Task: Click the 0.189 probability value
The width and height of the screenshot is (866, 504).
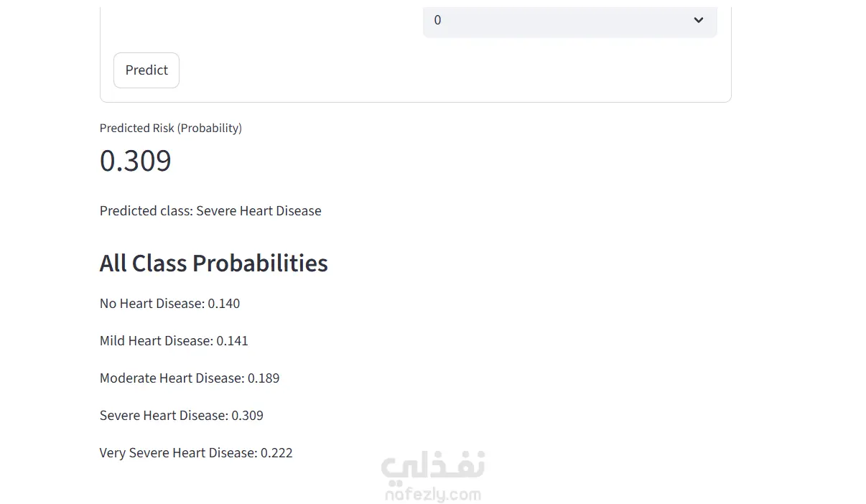Action: (x=264, y=378)
